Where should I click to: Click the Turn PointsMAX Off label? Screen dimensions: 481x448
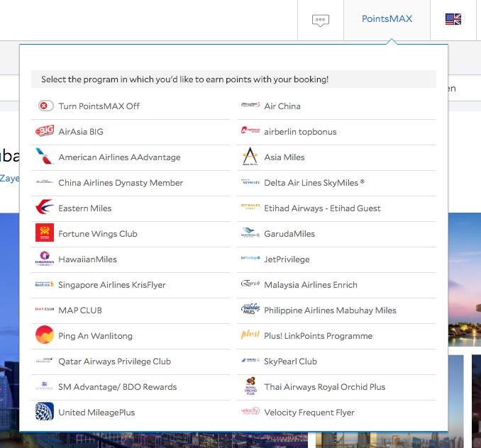[x=99, y=106]
